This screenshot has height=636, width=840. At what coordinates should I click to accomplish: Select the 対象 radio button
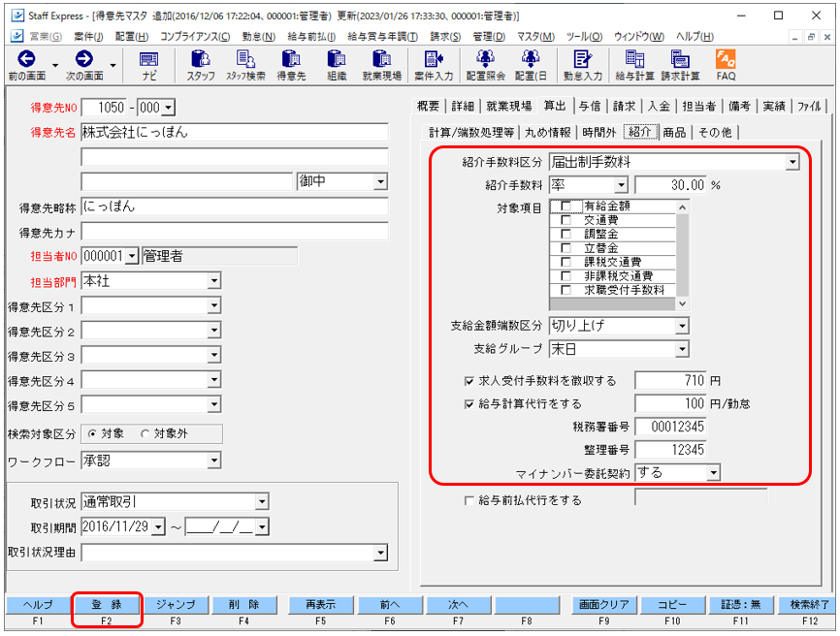pyautogui.click(x=92, y=433)
